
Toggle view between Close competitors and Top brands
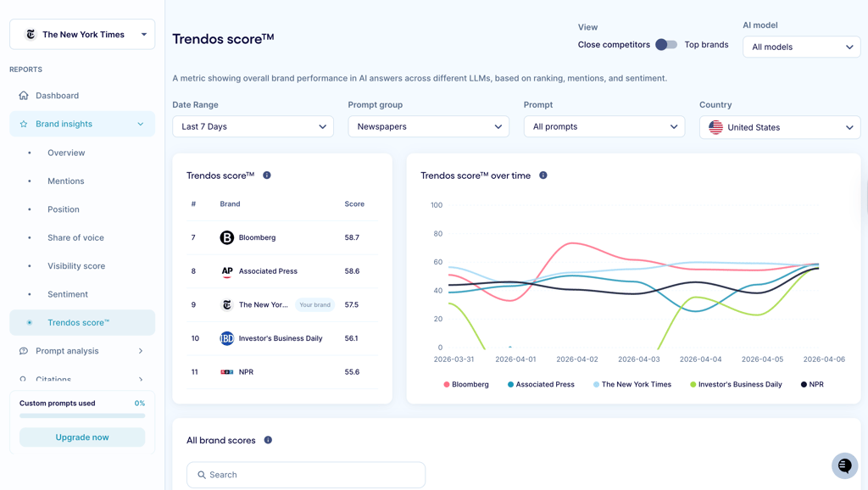click(x=666, y=45)
